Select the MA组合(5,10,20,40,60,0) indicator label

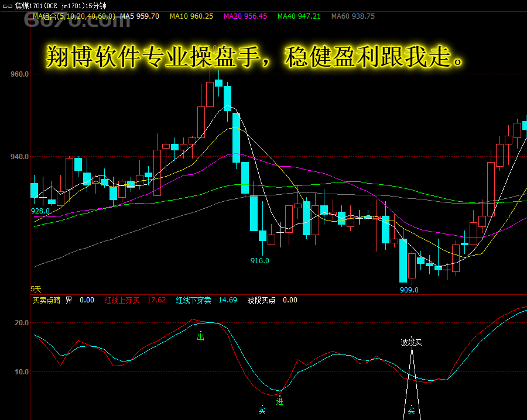(x=74, y=16)
